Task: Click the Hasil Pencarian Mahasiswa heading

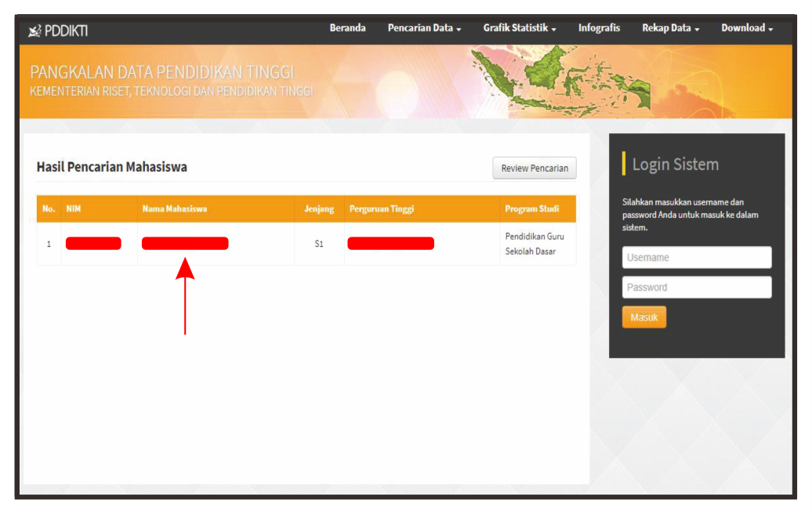Action: coord(112,167)
